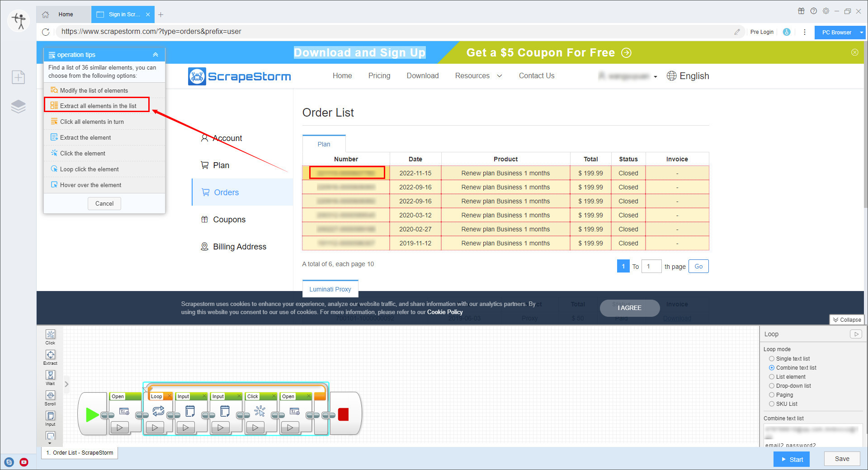Open the settings gear icon at top right
Screen dimensions: 868x470
[826, 11]
